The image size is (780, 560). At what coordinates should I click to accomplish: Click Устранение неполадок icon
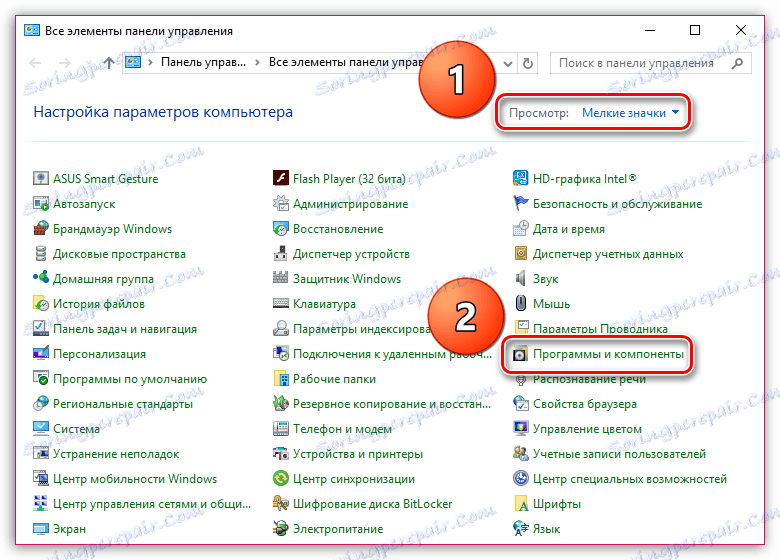(x=41, y=454)
